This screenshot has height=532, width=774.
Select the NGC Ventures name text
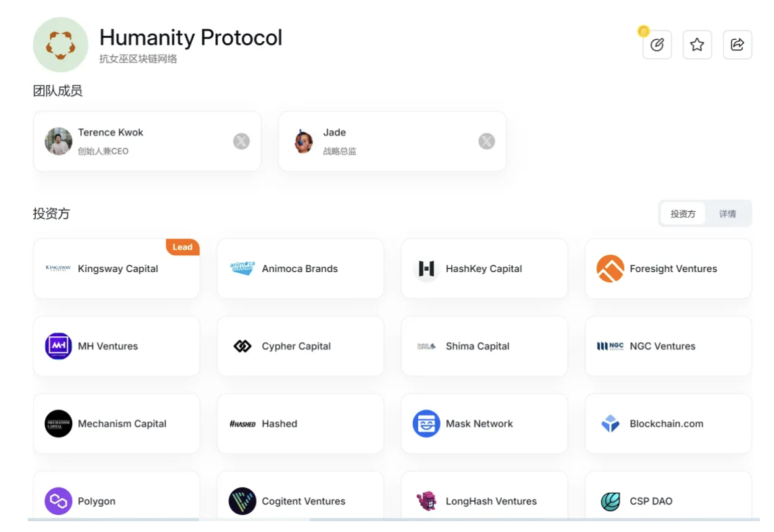[x=663, y=346]
